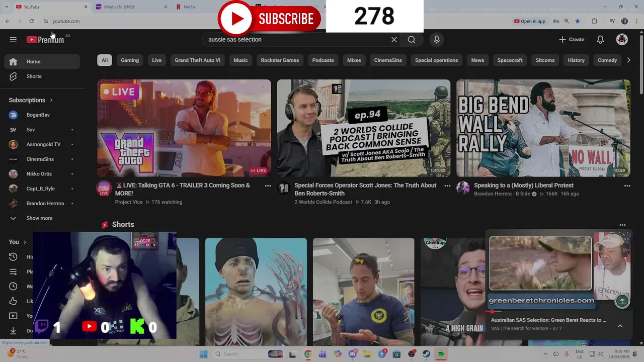Open the Big Bend Wall Rally thumbnail

[x=543, y=128]
